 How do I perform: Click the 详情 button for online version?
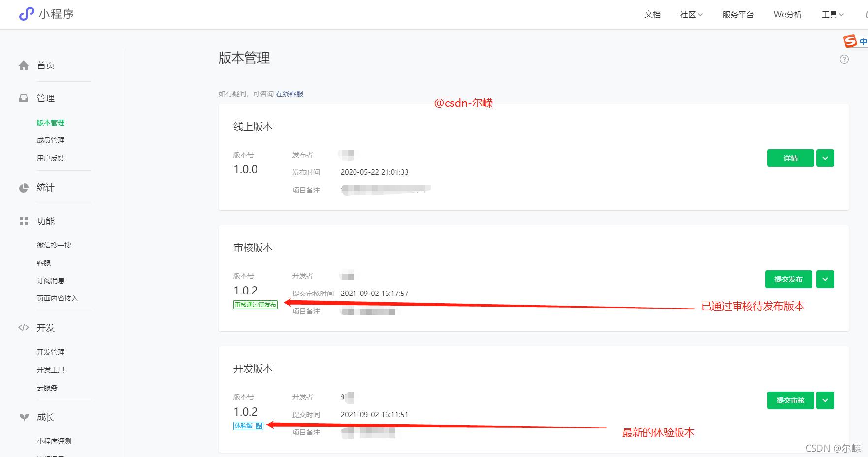pyautogui.click(x=790, y=158)
